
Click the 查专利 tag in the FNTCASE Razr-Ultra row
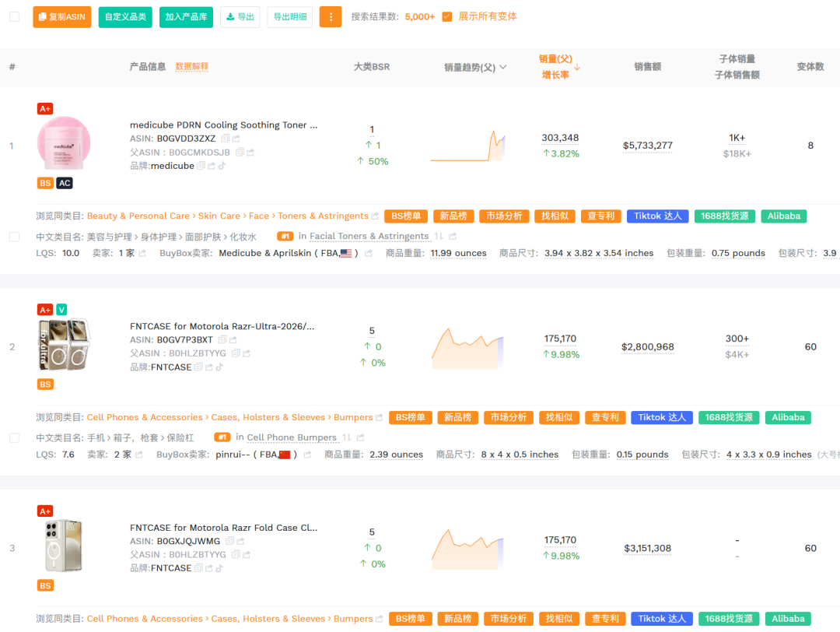click(x=605, y=418)
